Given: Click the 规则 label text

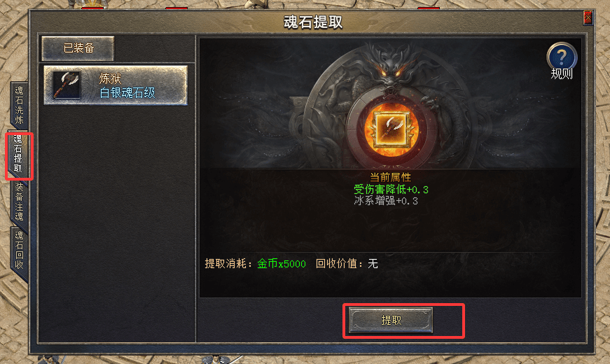Looking at the screenshot, I should pos(562,74).
